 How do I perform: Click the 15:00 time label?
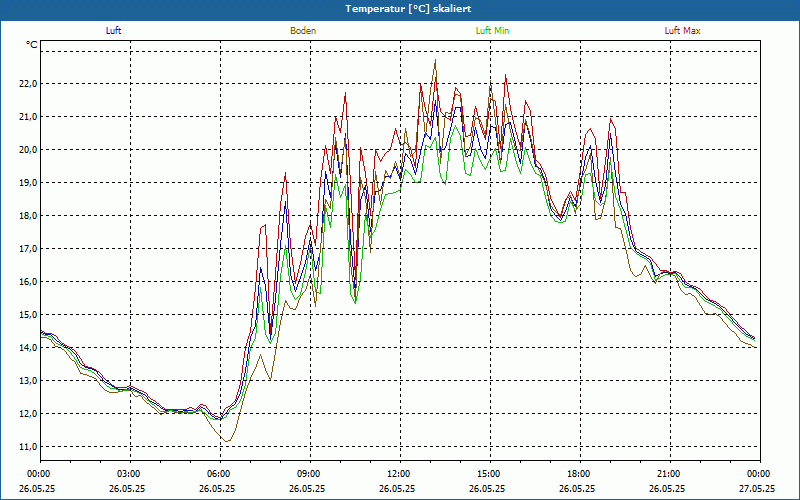[490, 474]
